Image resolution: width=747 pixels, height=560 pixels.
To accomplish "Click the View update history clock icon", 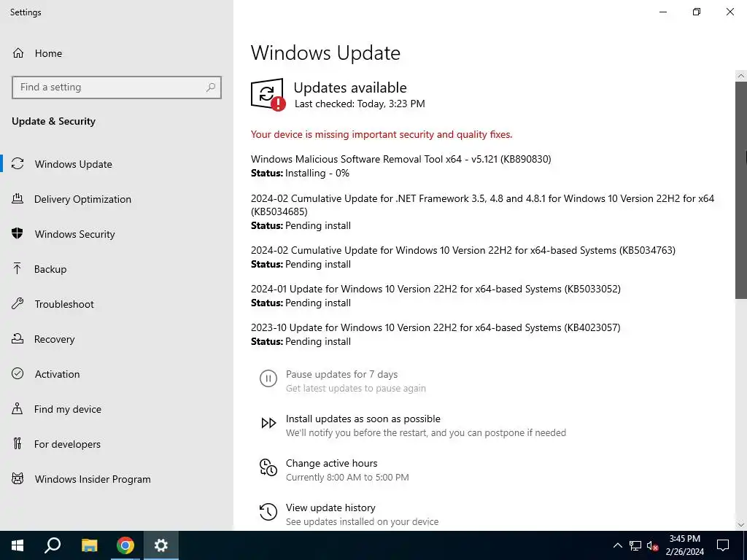I will point(268,512).
